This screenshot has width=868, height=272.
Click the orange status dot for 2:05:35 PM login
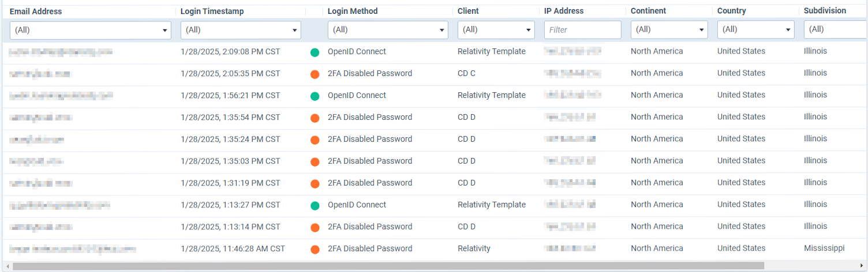[x=315, y=74]
